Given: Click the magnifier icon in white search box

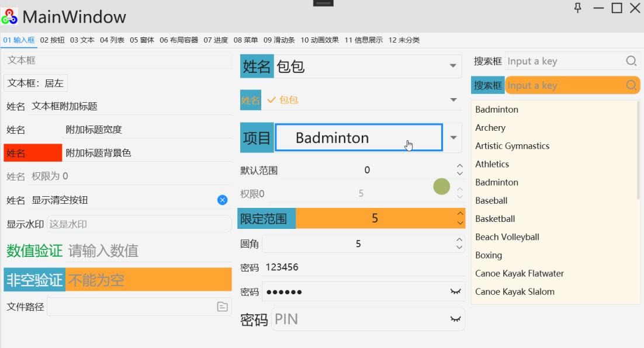Looking at the screenshot, I should [x=631, y=61].
